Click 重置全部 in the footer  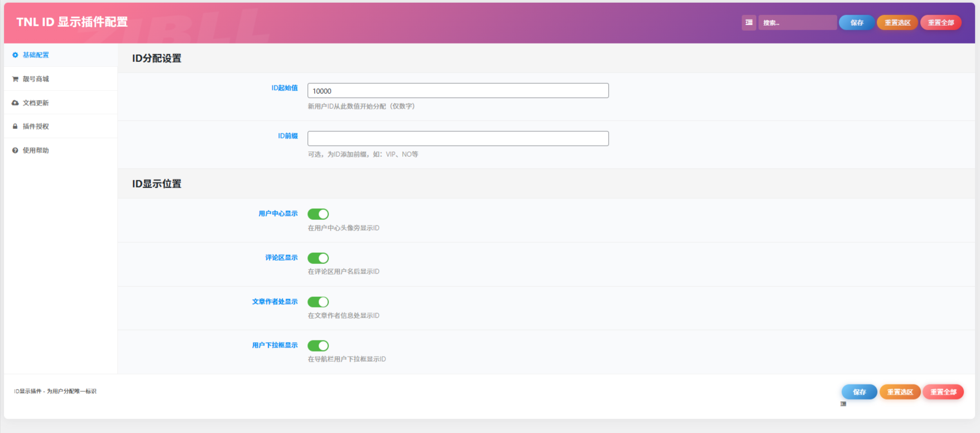point(943,392)
